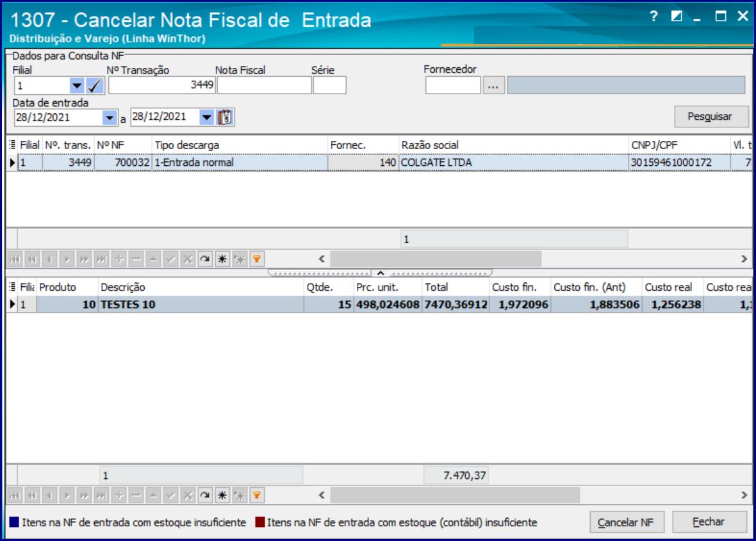This screenshot has width=756, height=541.
Task: Click the dark red contábil stock legend swatch
Action: (260, 522)
